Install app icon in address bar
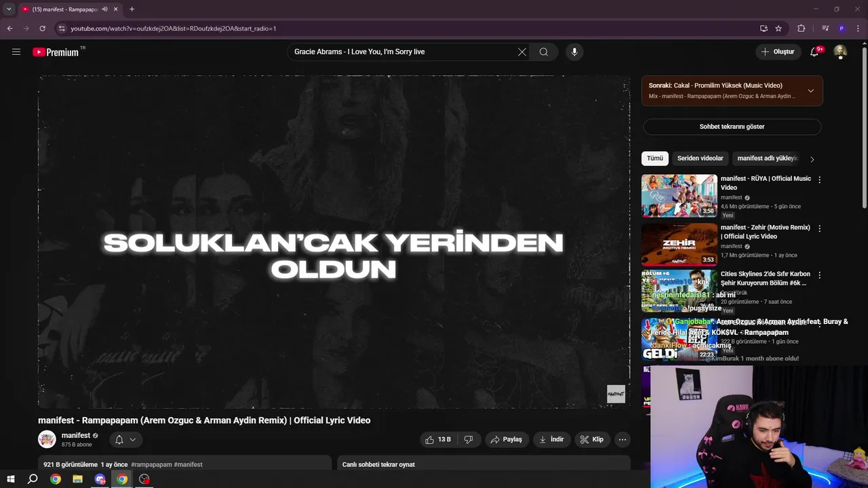 point(764,28)
